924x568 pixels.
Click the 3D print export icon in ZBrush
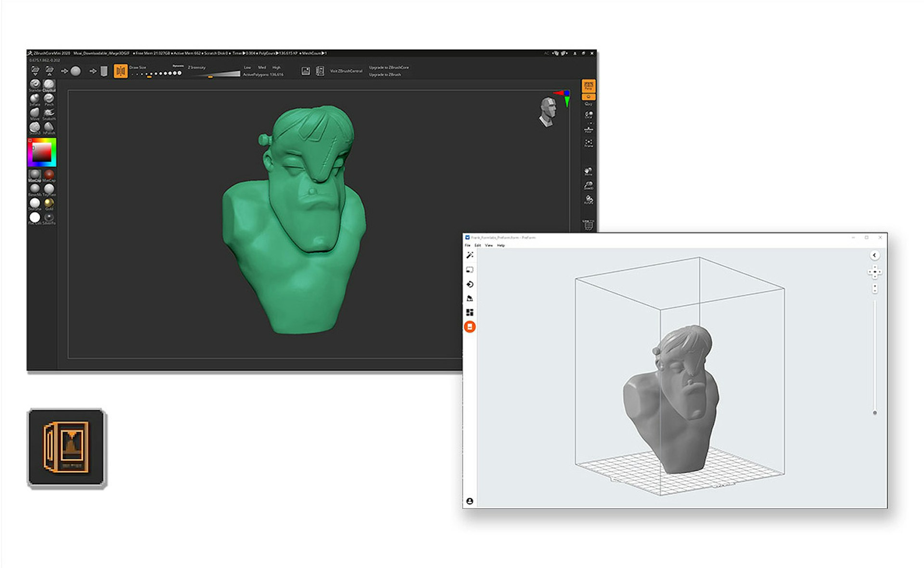point(320,71)
